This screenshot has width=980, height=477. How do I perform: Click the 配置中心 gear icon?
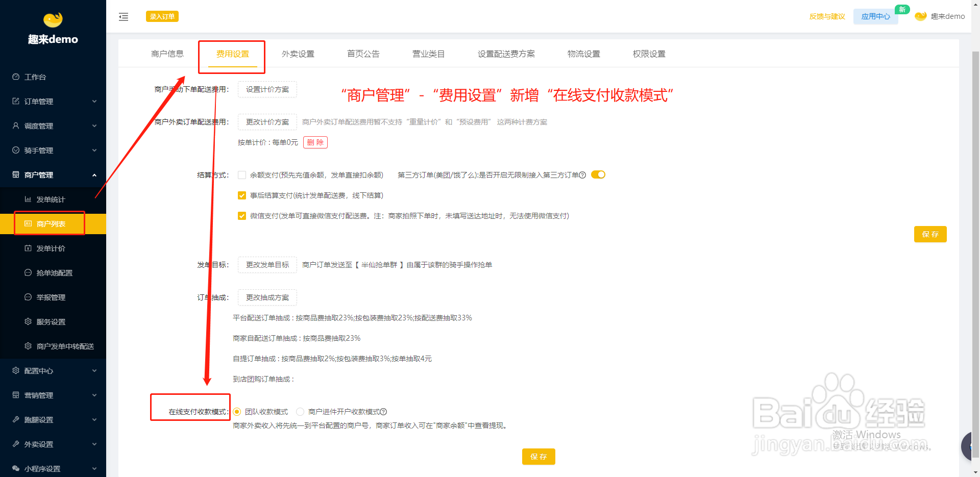[x=15, y=370]
